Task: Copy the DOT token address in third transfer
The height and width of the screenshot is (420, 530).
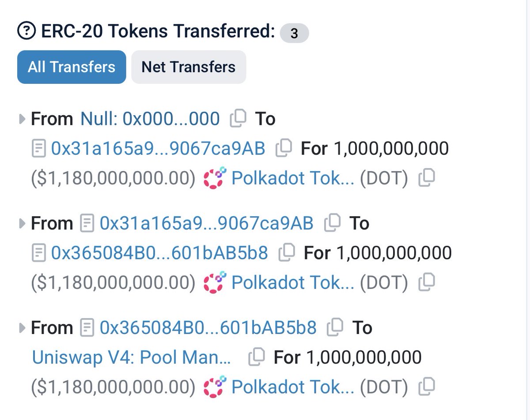Action: (427, 386)
